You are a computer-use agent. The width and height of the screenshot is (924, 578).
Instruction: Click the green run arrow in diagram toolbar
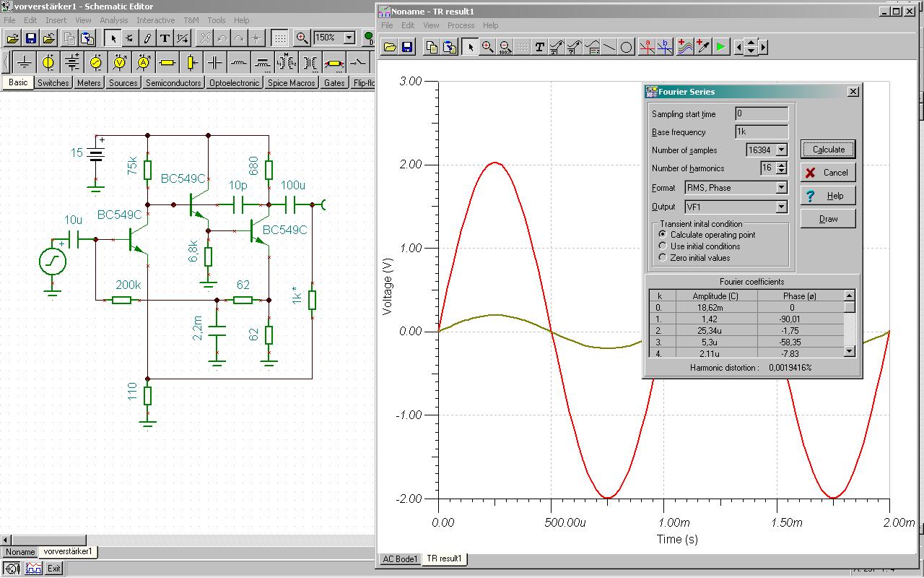click(720, 48)
